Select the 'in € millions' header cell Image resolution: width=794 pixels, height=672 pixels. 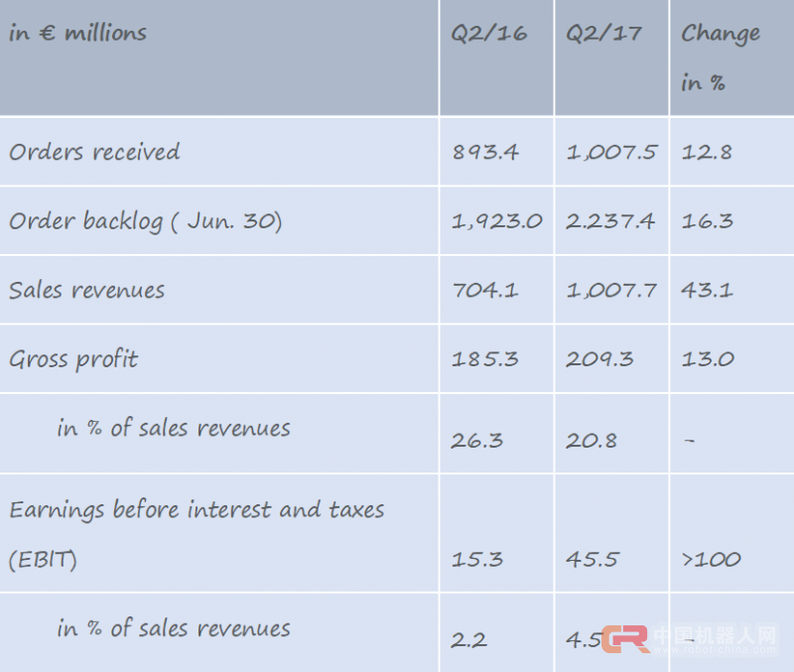tap(77, 34)
